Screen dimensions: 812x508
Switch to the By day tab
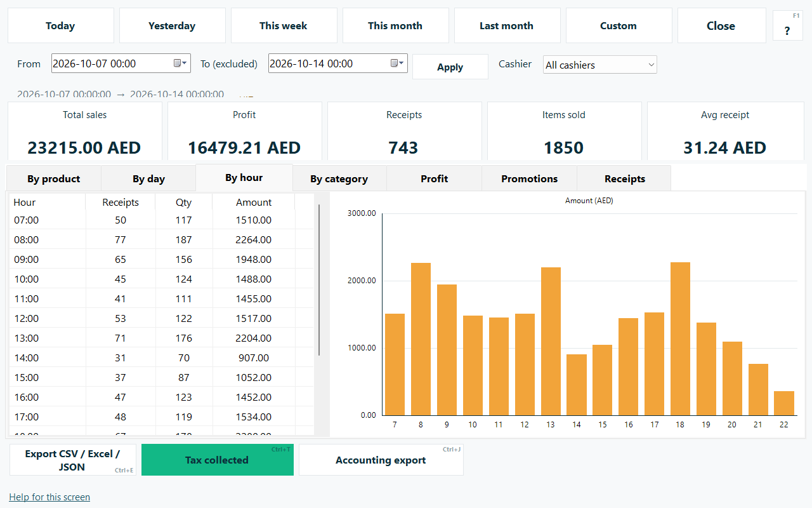pyautogui.click(x=148, y=179)
